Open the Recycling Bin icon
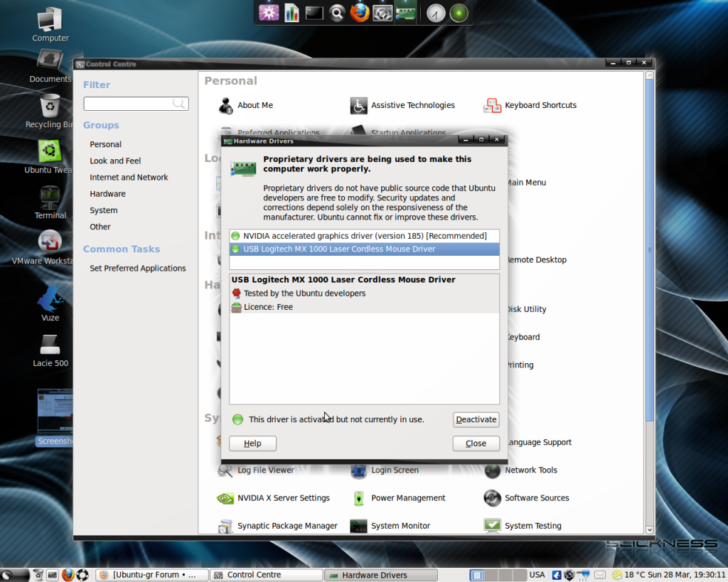This screenshot has width=728, height=582. 50,110
